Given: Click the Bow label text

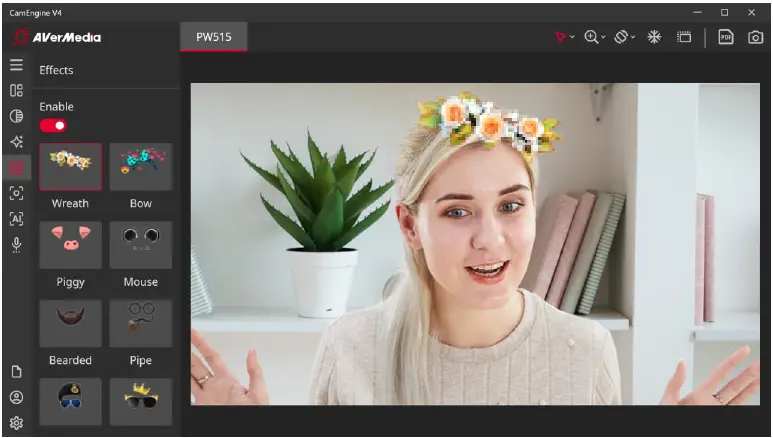Looking at the screenshot, I should [141, 203].
